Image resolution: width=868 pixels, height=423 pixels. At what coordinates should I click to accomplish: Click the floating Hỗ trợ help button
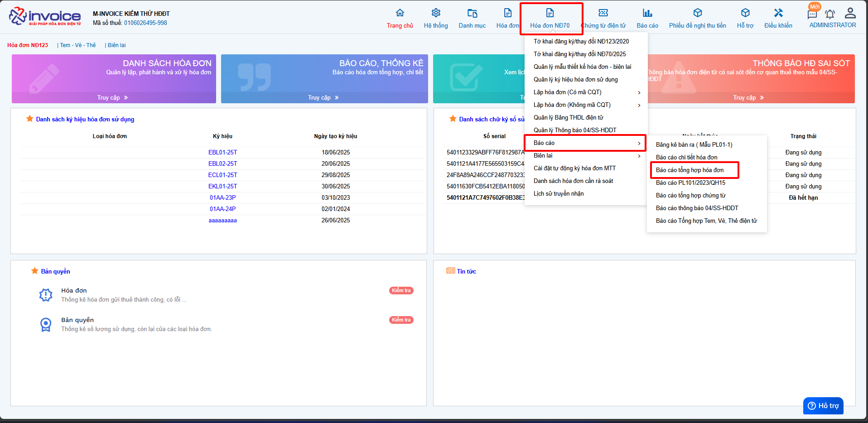(823, 406)
